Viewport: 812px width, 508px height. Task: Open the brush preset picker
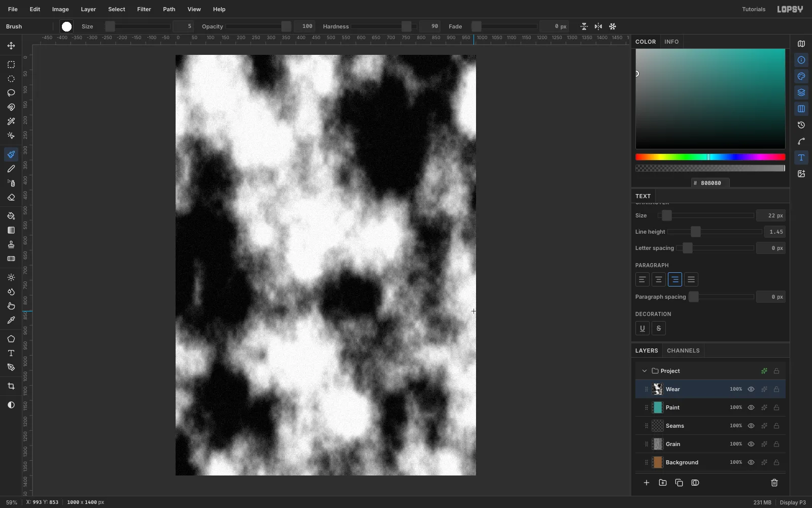[66, 26]
